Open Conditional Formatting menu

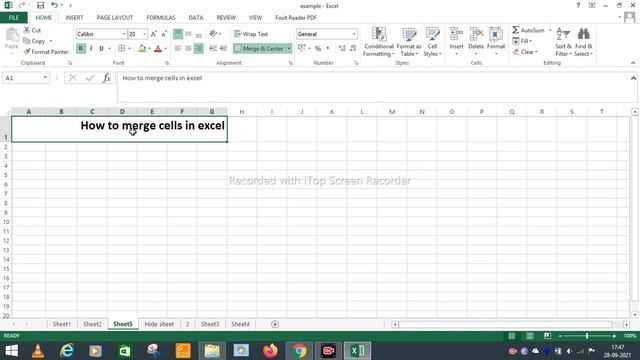379,42
